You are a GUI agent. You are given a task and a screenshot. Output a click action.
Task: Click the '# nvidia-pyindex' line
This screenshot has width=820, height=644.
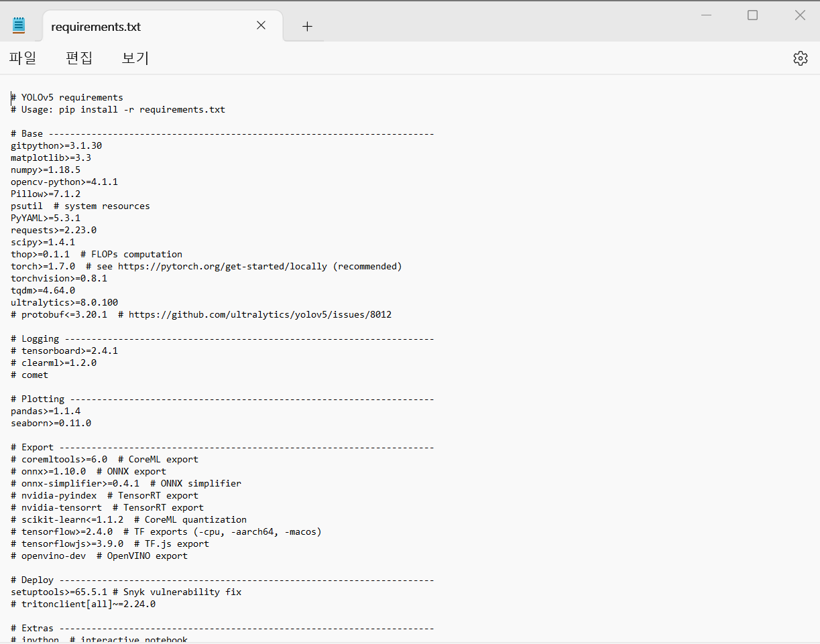[105, 495]
